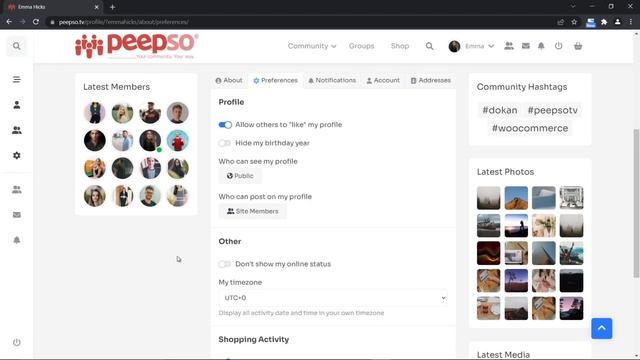This screenshot has height=360, width=640.
Task: Open notifications bell in the top header
Action: (541, 46)
